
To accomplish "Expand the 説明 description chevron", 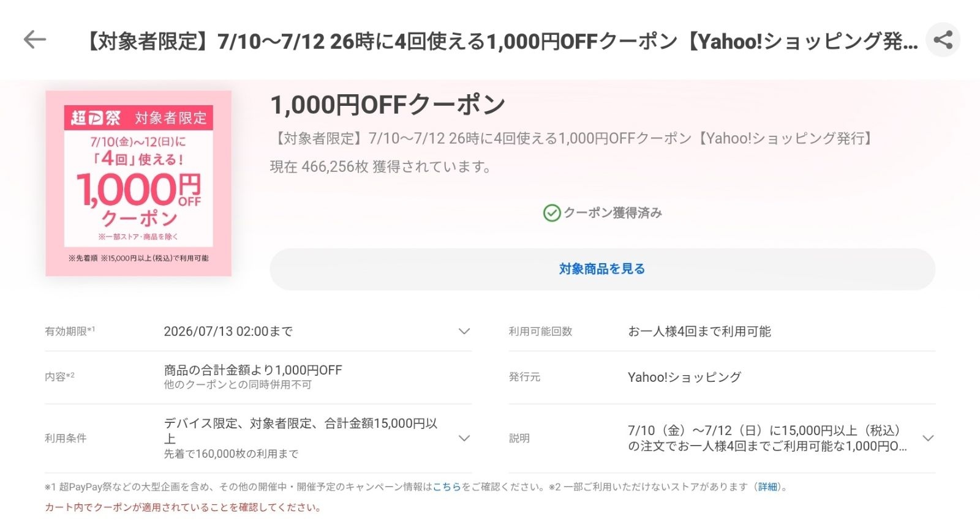I will [x=928, y=438].
